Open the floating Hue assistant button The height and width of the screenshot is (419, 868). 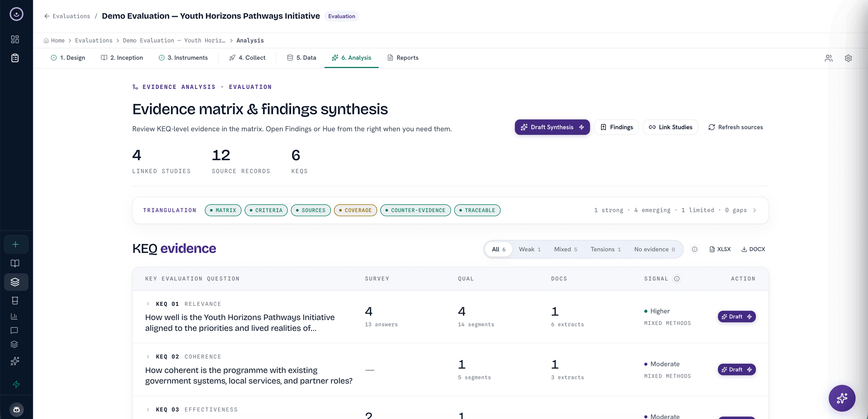842,398
